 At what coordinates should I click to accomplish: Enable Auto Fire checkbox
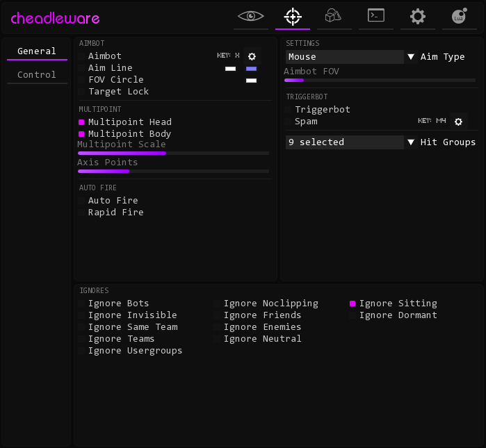pos(81,201)
